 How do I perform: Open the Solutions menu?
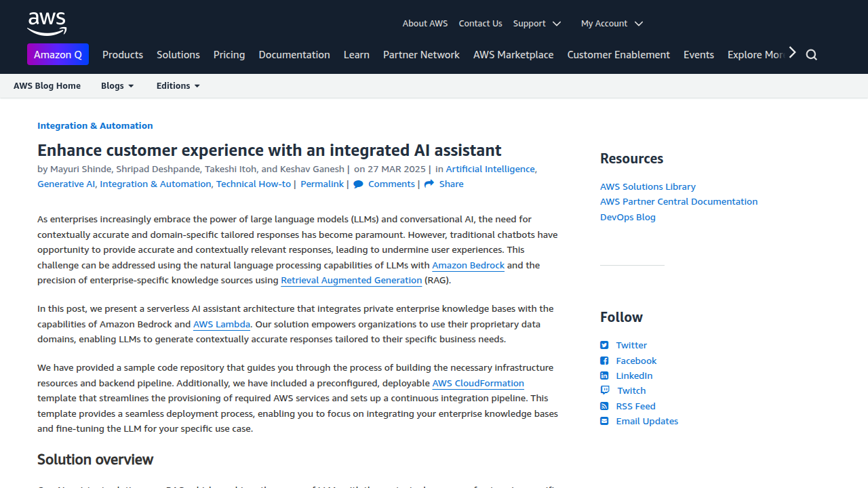pyautogui.click(x=178, y=55)
